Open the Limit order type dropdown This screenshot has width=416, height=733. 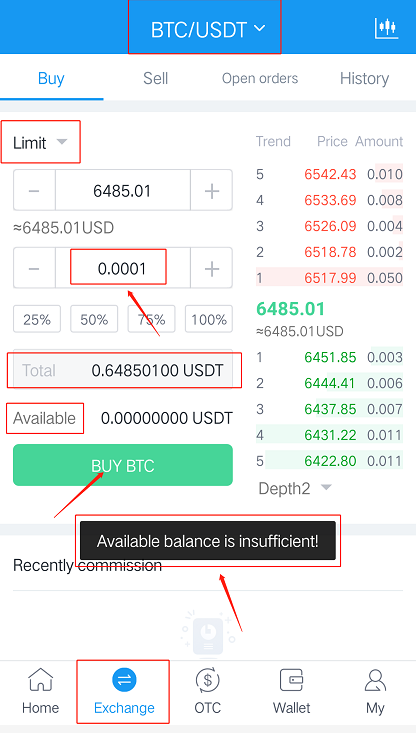[x=40, y=143]
